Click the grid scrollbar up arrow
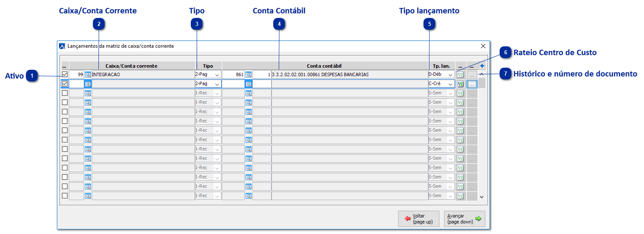The width and height of the screenshot is (644, 234). pos(482,74)
